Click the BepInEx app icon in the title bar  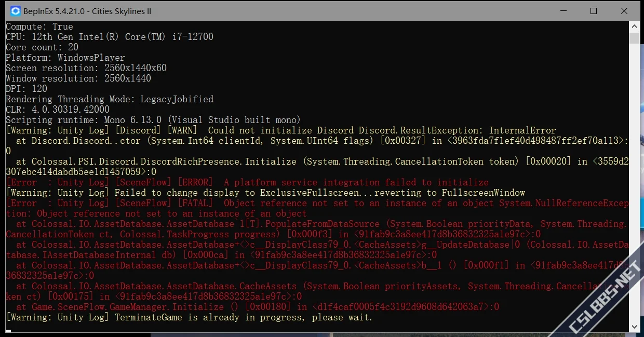[16, 11]
